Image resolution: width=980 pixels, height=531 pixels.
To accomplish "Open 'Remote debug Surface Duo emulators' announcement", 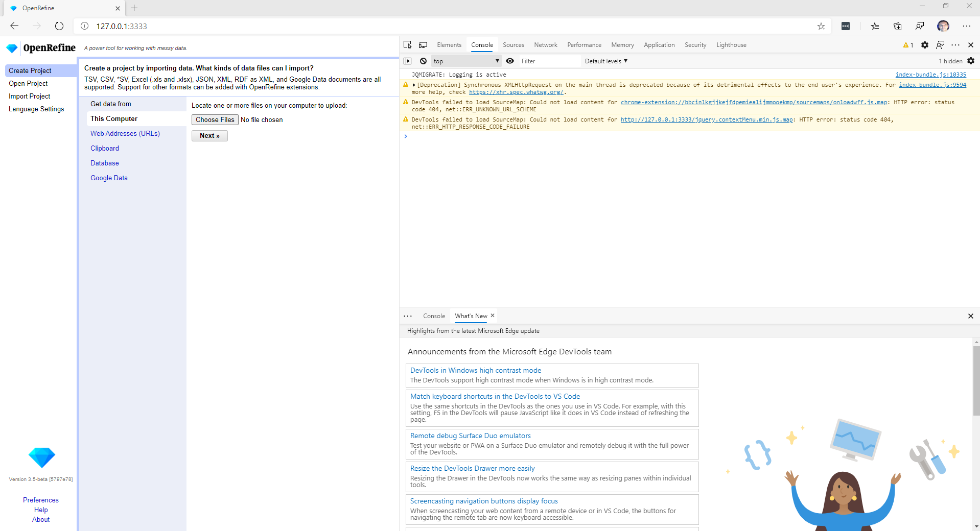I will (471, 436).
